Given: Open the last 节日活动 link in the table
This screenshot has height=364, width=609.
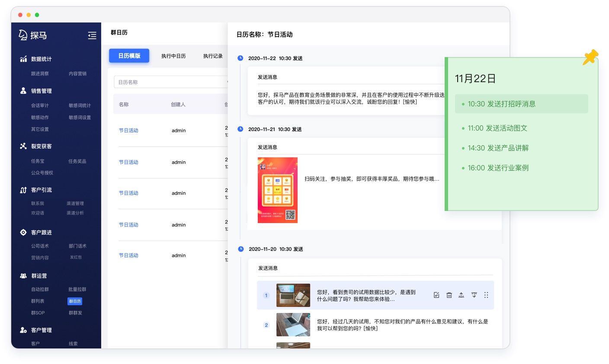Looking at the screenshot, I should [x=128, y=255].
